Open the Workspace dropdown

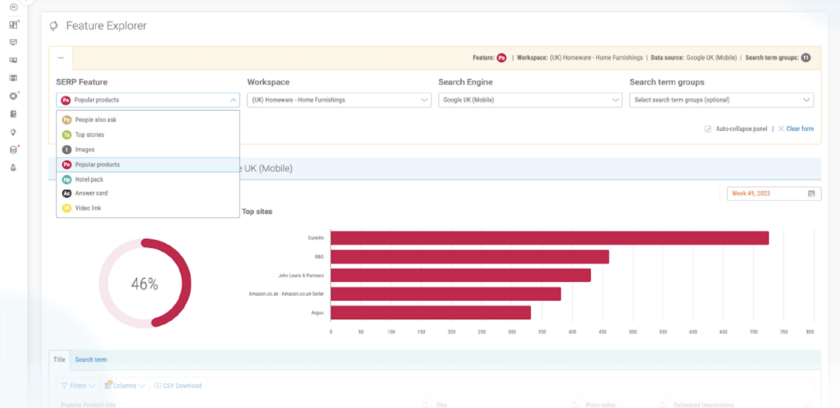tap(339, 100)
